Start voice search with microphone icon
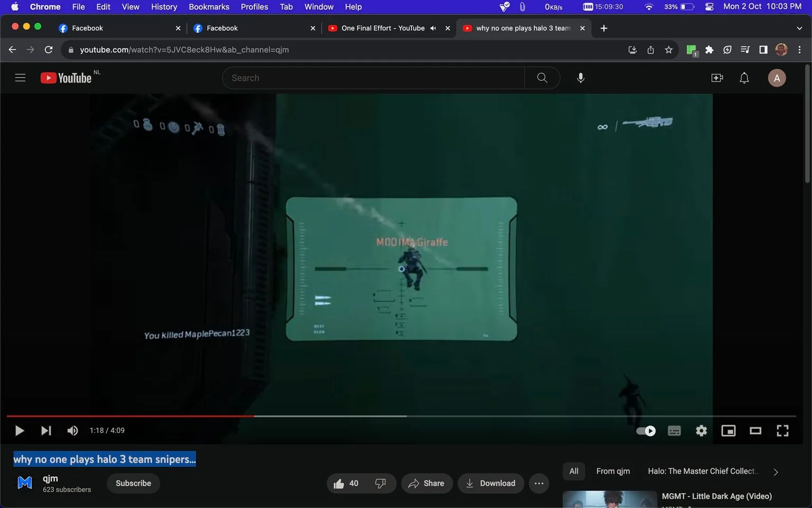 580,78
